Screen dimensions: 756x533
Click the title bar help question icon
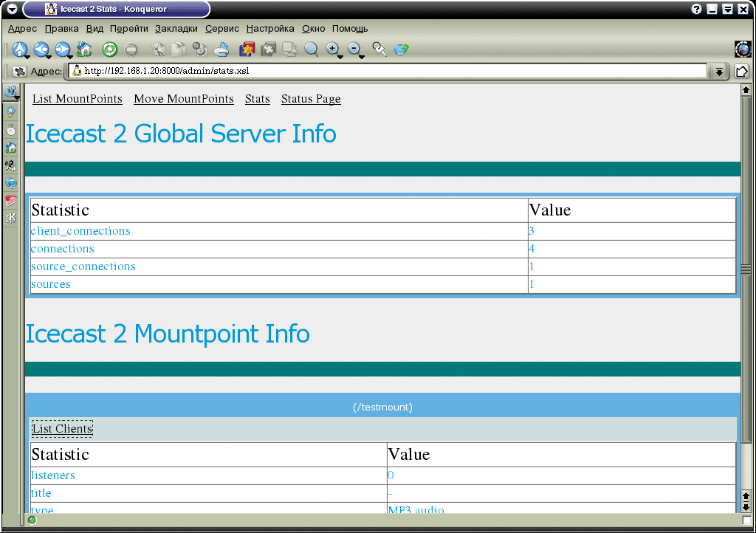click(x=696, y=9)
